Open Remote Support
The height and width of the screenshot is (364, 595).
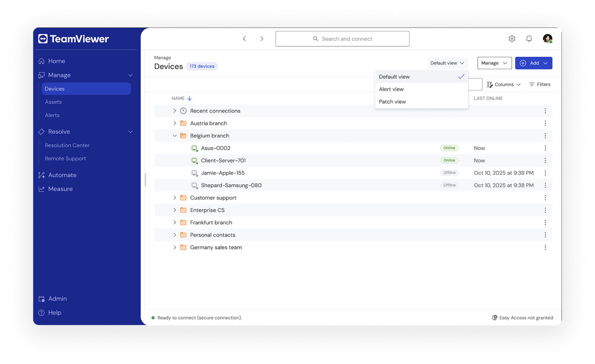tap(65, 159)
